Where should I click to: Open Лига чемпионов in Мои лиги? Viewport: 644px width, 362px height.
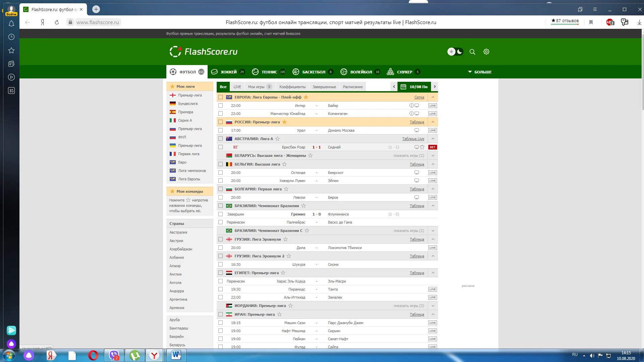pyautogui.click(x=192, y=171)
